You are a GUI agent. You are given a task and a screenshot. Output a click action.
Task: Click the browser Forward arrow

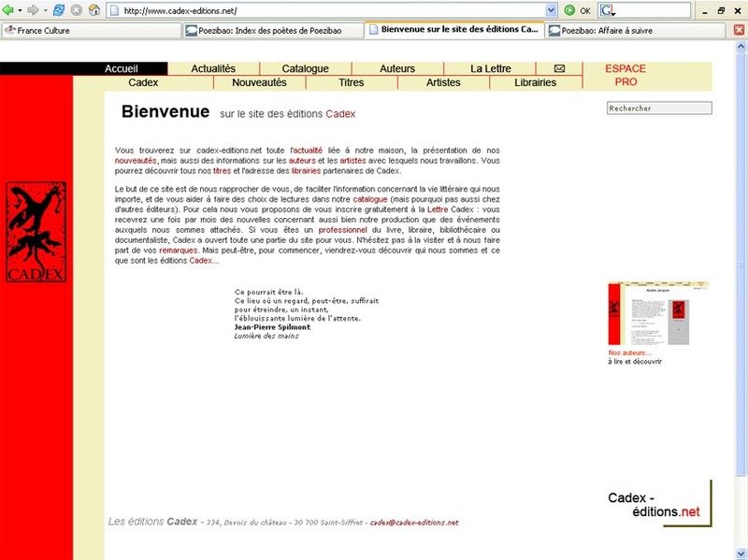(33, 10)
